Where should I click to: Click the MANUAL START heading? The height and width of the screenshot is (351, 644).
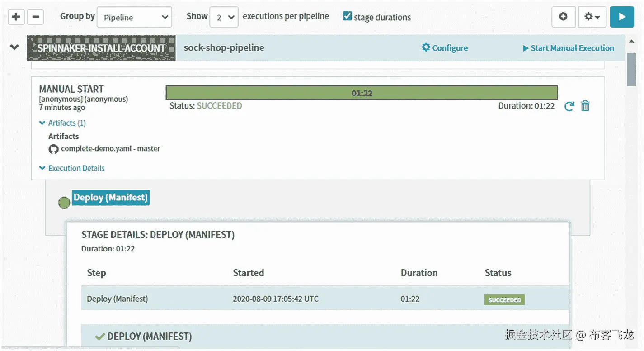(71, 89)
